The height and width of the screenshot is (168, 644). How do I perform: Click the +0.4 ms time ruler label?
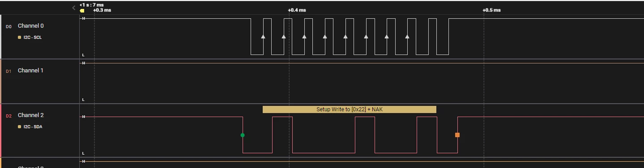pyautogui.click(x=297, y=10)
